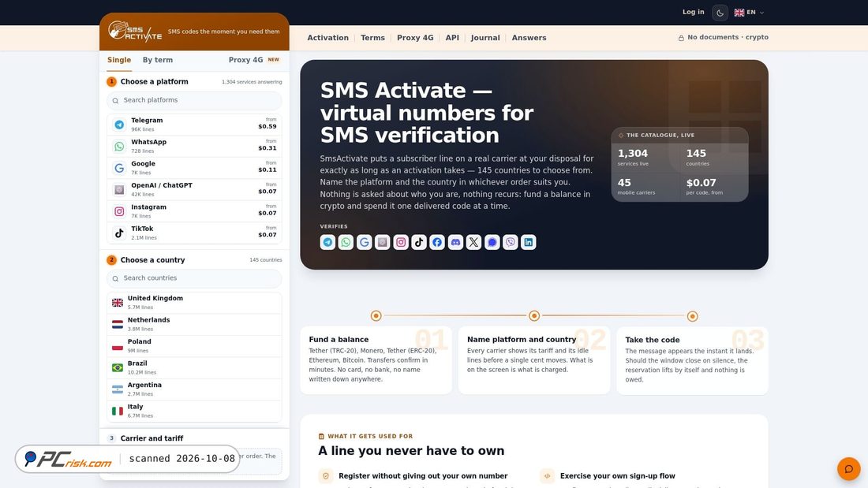Click the Log in link
868x488 pixels.
pyautogui.click(x=693, y=12)
